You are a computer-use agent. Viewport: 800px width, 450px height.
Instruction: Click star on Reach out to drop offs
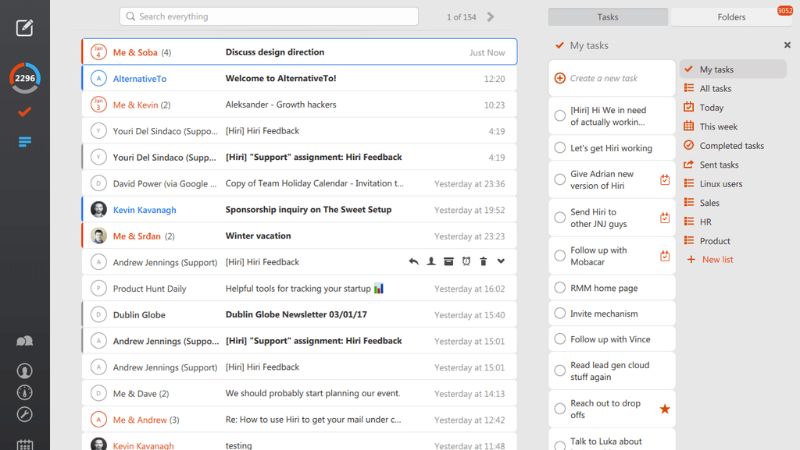[665, 409]
